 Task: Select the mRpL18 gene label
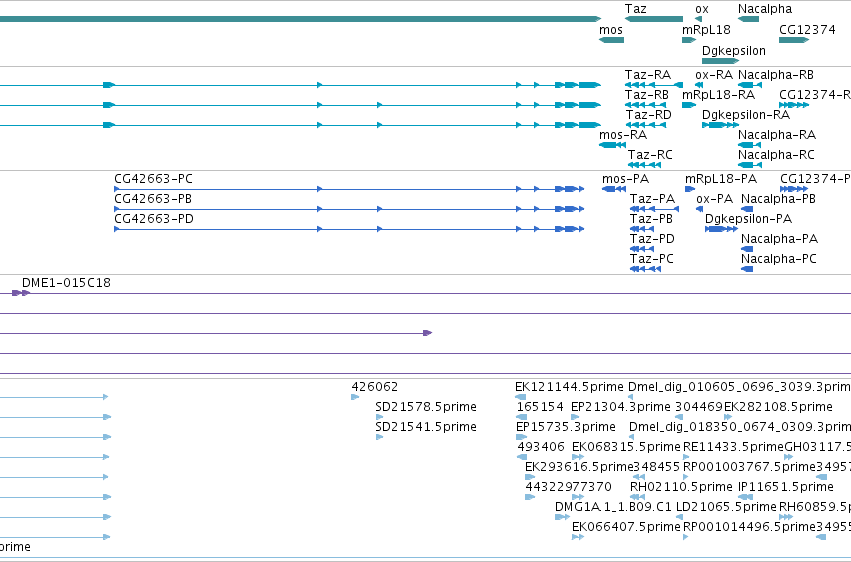click(706, 29)
